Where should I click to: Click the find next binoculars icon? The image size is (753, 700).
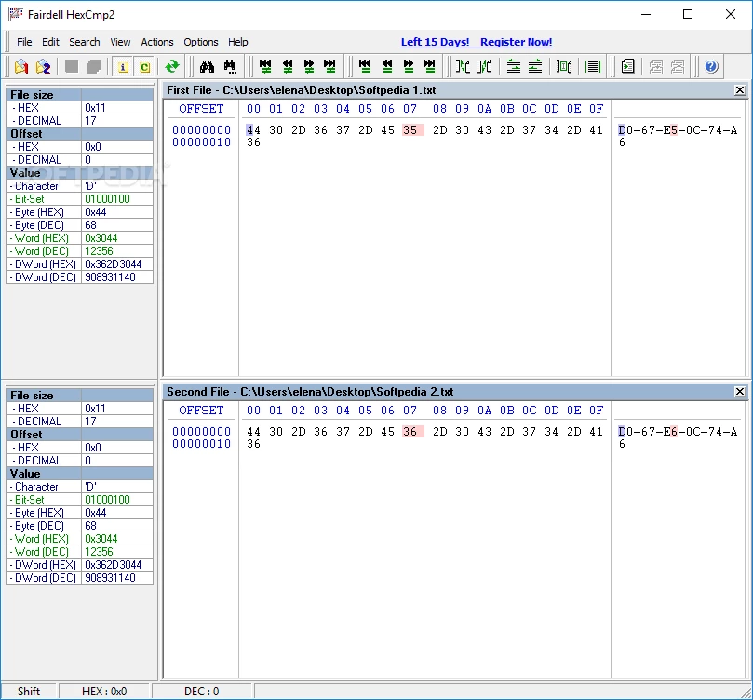point(229,66)
